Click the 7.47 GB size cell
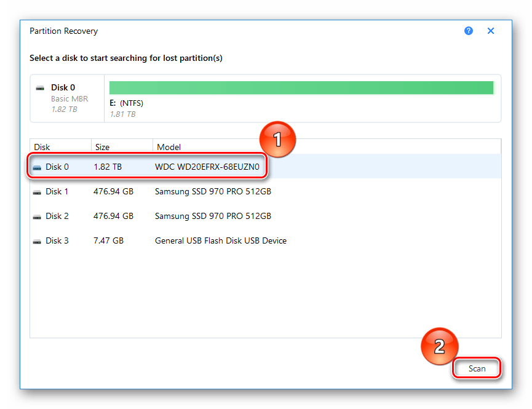 point(109,240)
